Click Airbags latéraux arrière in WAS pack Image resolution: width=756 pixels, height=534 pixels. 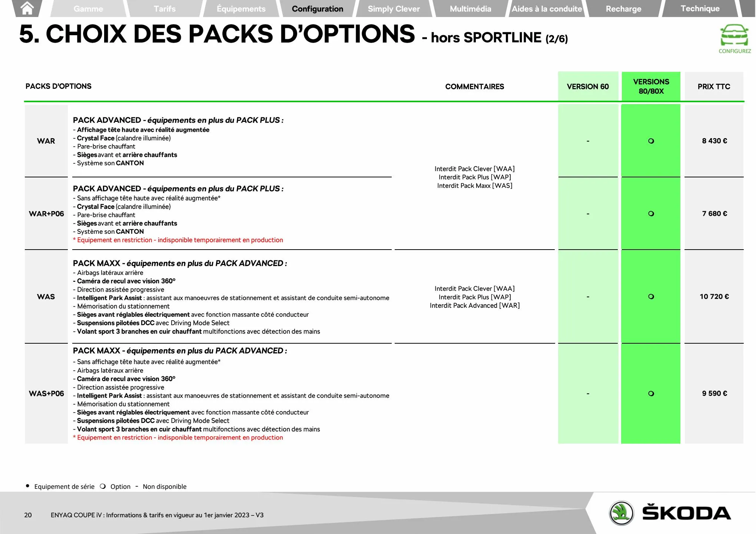click(x=108, y=273)
